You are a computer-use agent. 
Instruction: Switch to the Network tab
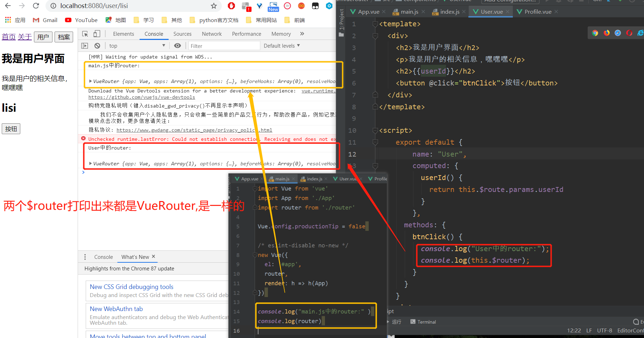212,34
